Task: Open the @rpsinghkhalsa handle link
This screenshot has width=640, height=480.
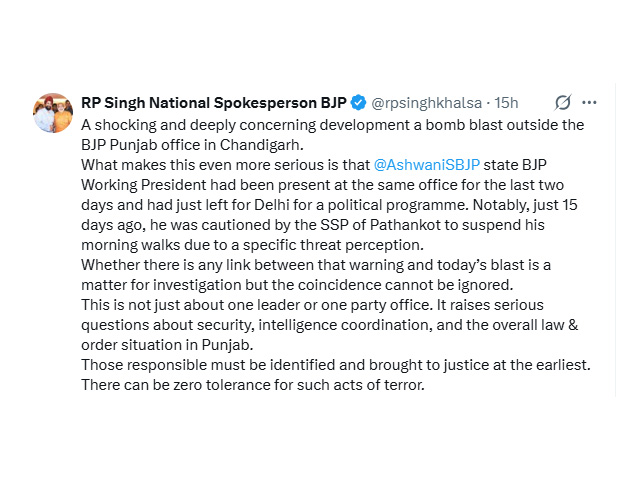Action: click(x=430, y=103)
